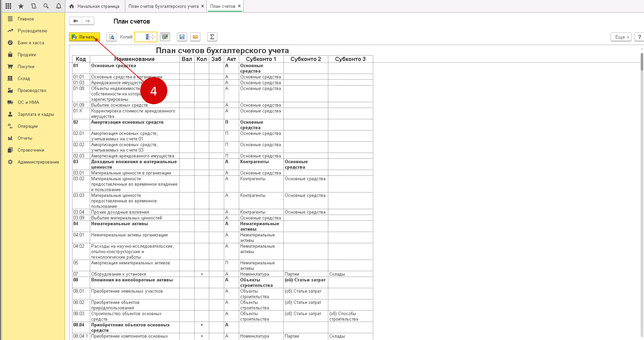Go forward with the right arrow button
The width and height of the screenshot is (644, 340).
[88, 21]
